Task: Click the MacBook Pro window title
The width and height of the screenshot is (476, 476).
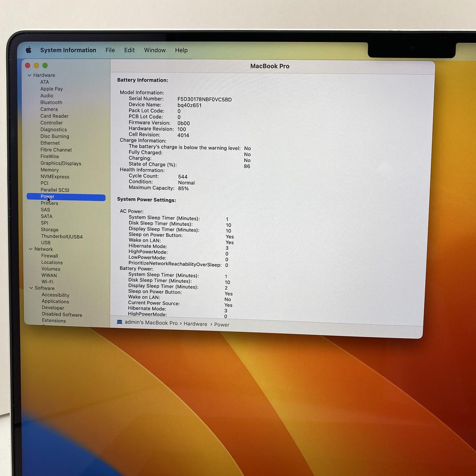Action: point(270,66)
